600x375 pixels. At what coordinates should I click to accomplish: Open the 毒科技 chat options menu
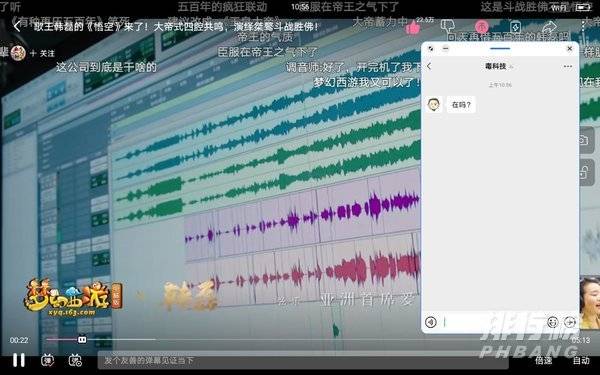tap(568, 67)
